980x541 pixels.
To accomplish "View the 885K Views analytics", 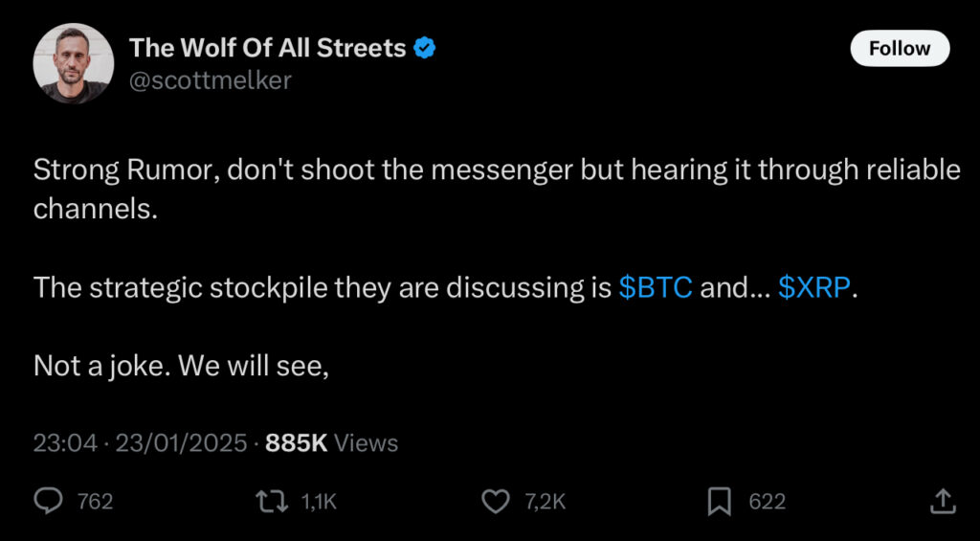I will click(x=328, y=443).
